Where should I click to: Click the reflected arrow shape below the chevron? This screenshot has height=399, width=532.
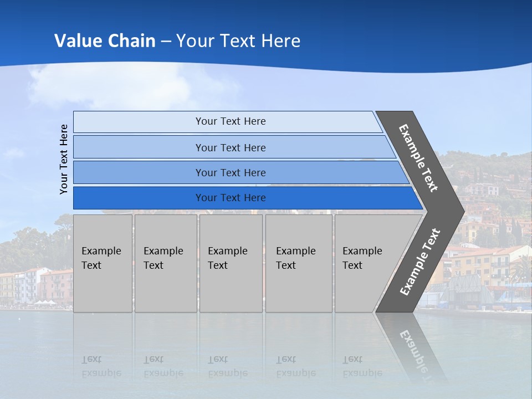coord(411,347)
